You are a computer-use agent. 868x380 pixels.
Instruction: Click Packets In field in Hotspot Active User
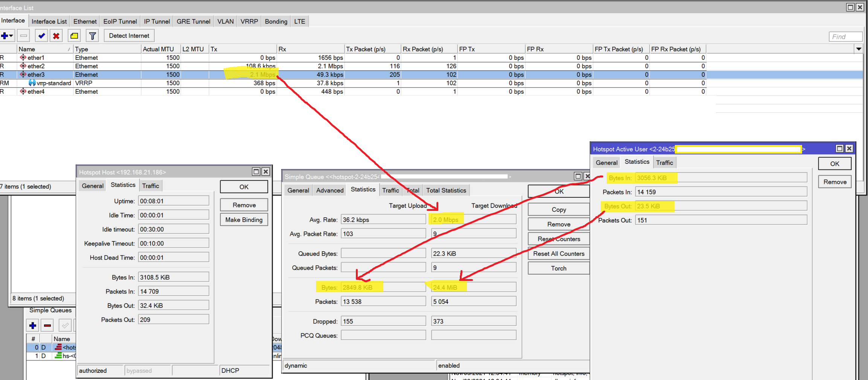coord(721,192)
